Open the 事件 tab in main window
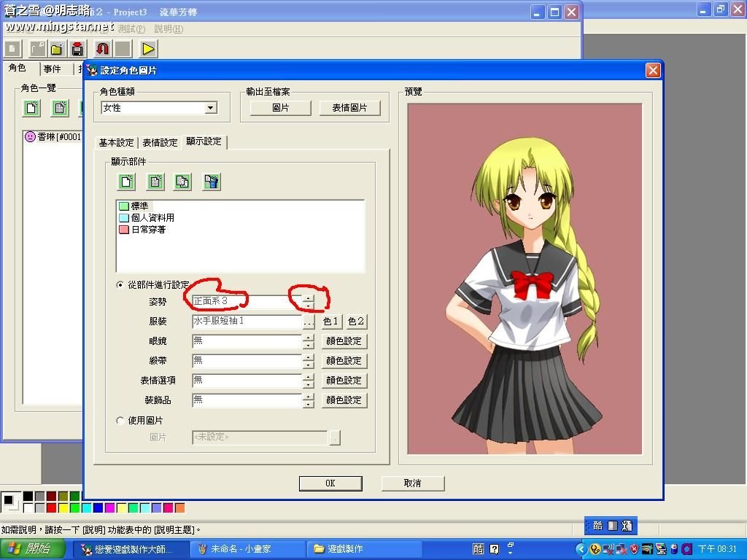 (53, 69)
